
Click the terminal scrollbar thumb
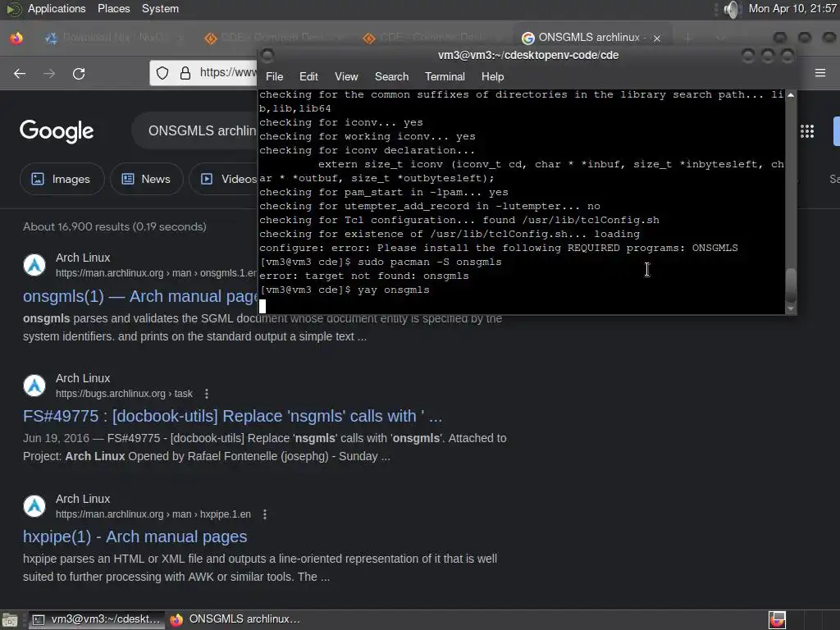[x=790, y=285]
